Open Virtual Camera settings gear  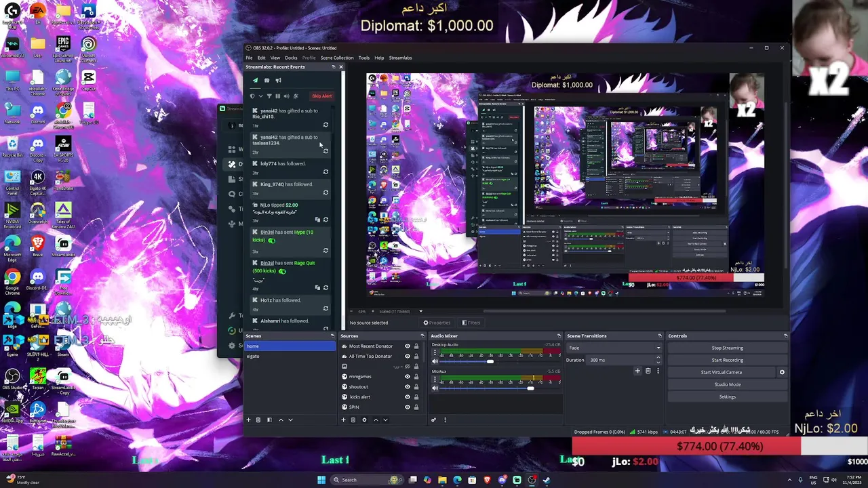point(782,372)
